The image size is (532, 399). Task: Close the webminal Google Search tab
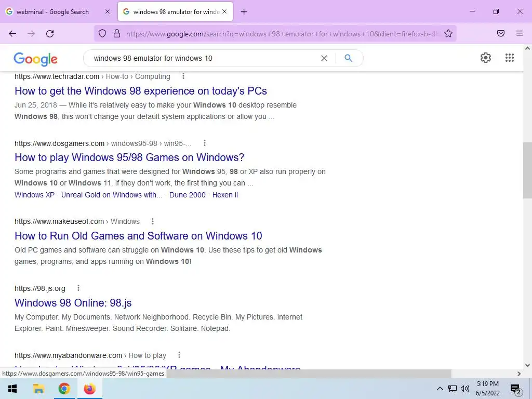[x=108, y=11]
